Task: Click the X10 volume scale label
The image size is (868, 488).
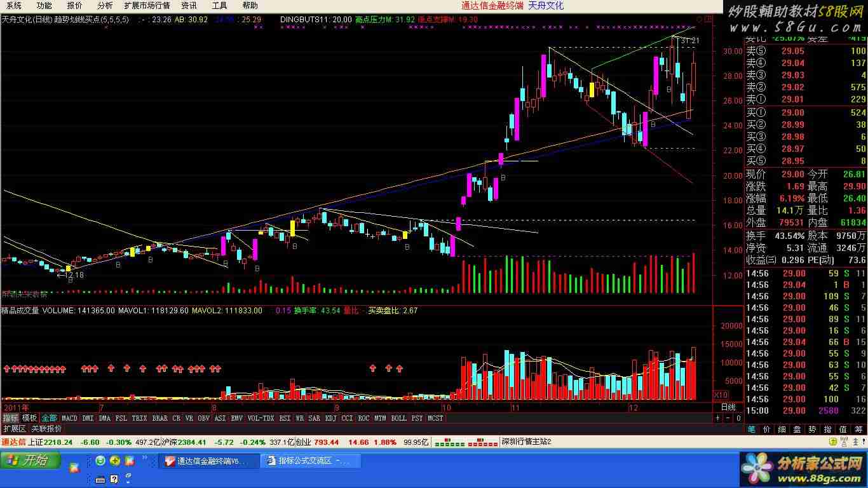Action: tap(722, 394)
